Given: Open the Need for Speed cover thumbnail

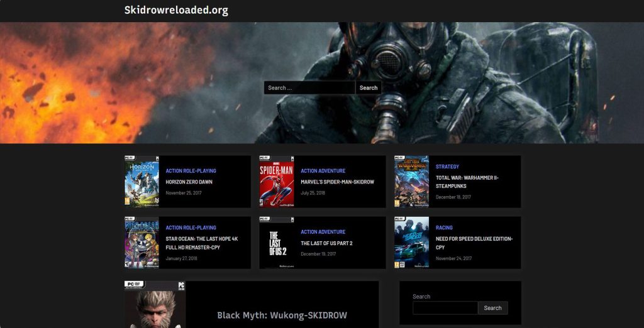Looking at the screenshot, I should coord(411,243).
